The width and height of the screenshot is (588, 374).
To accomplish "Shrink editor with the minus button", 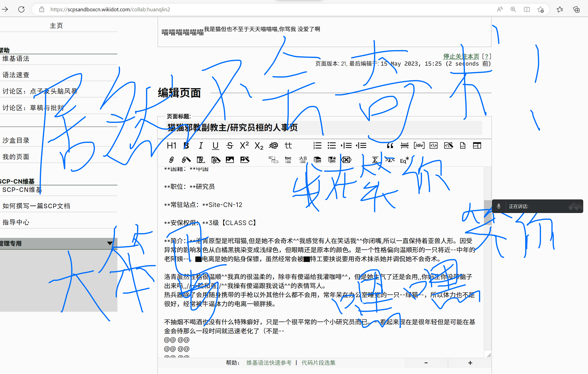I will tap(426, 363).
